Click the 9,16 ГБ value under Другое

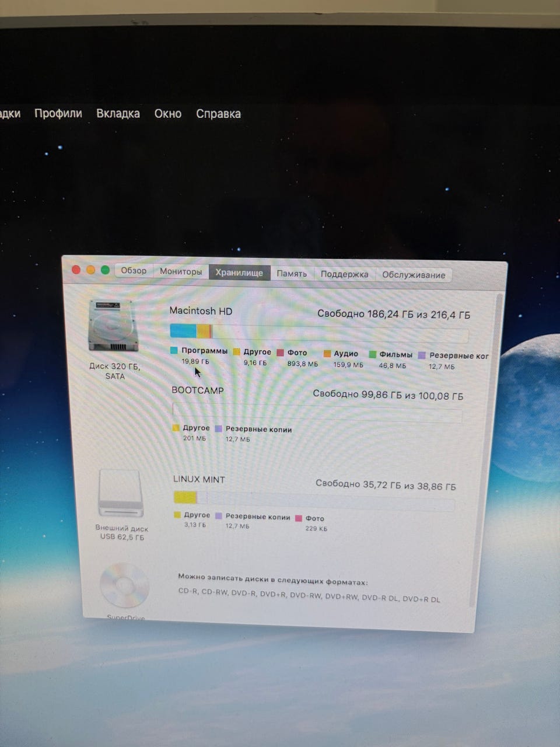click(x=256, y=362)
